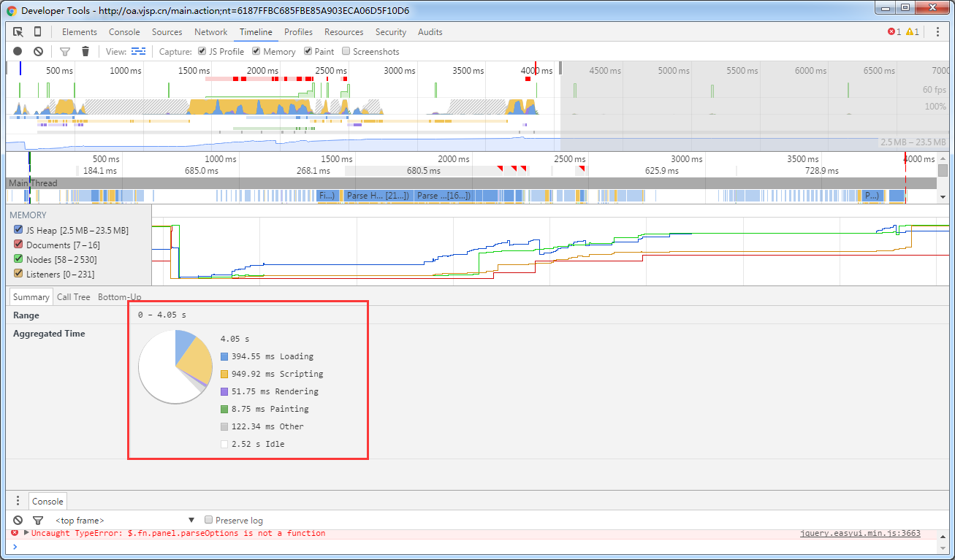
Task: Switch to the Network tab
Action: (210, 32)
